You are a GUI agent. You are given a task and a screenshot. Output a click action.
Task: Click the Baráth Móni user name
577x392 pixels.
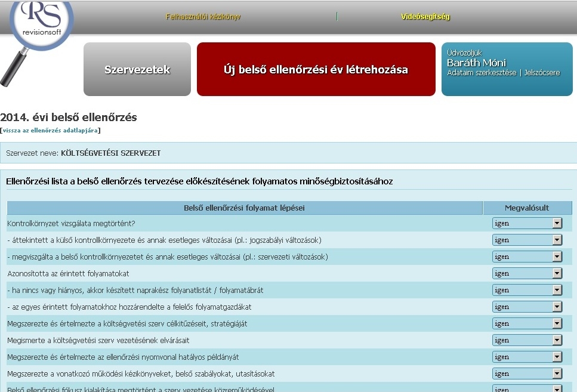(477, 63)
